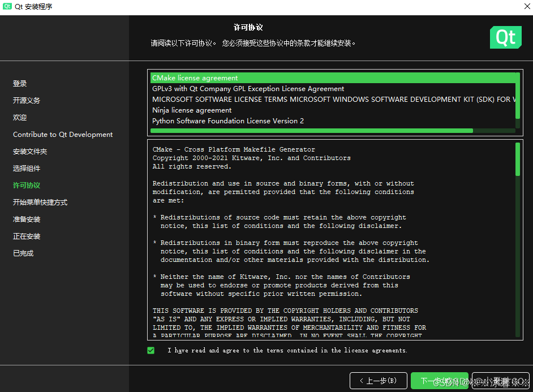Click the 'All rights reserved.' line
The height and width of the screenshot is (392, 533).
point(192,166)
